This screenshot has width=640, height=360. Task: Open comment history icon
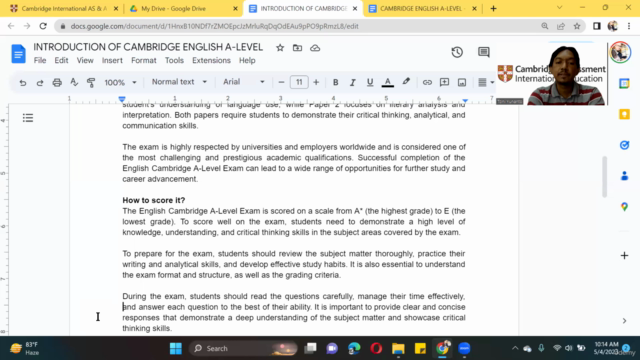[484, 52]
